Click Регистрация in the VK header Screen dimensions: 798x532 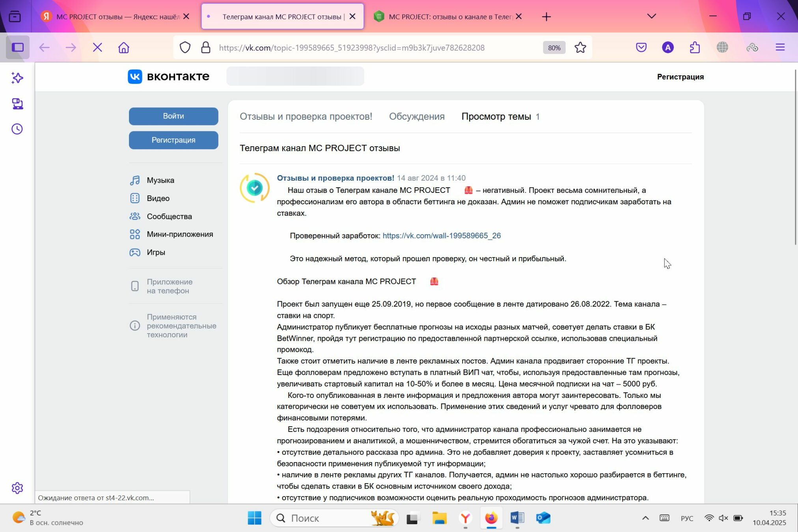point(680,77)
